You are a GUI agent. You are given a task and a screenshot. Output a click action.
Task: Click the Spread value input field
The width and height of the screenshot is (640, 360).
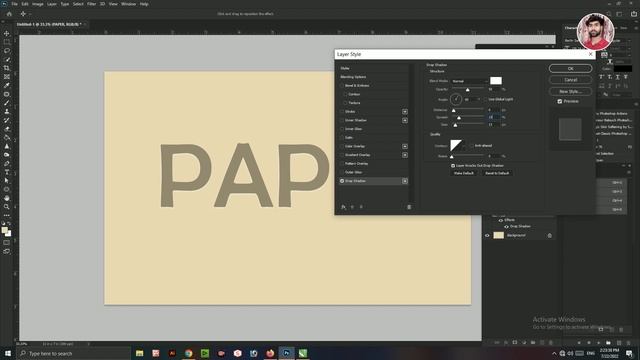pyautogui.click(x=493, y=117)
